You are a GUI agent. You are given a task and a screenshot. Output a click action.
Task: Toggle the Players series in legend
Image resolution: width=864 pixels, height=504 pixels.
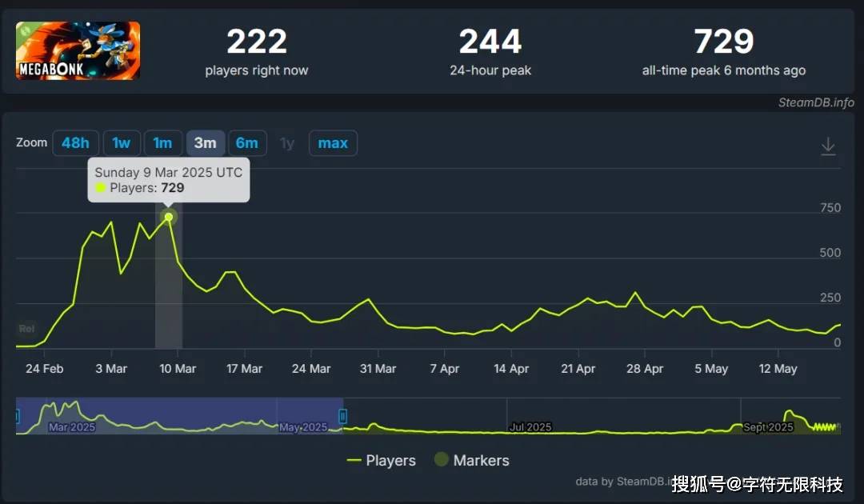tap(381, 460)
